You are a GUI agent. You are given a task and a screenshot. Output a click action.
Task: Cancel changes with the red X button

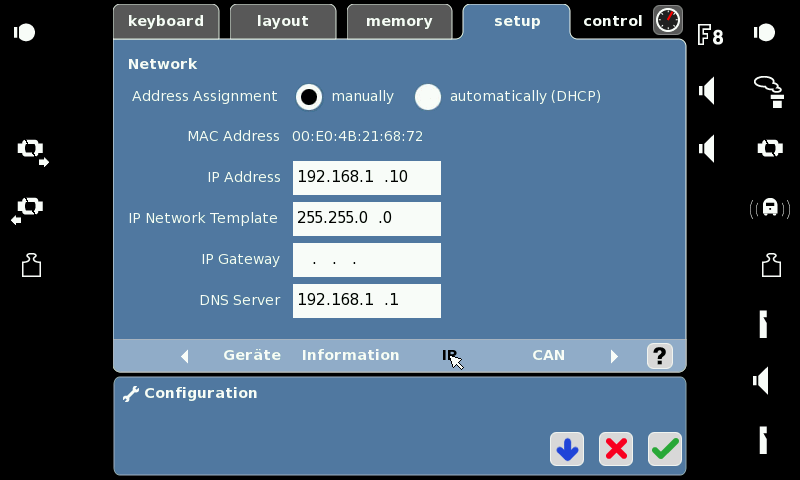pos(616,449)
